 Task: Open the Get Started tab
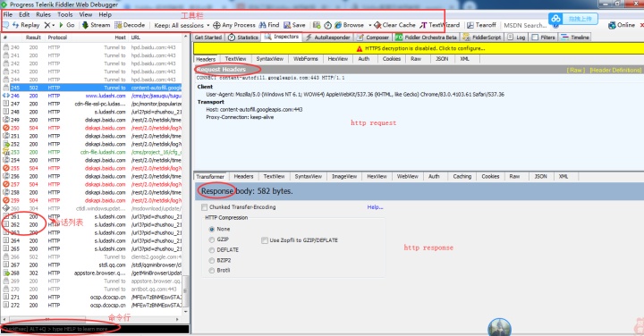tap(208, 37)
